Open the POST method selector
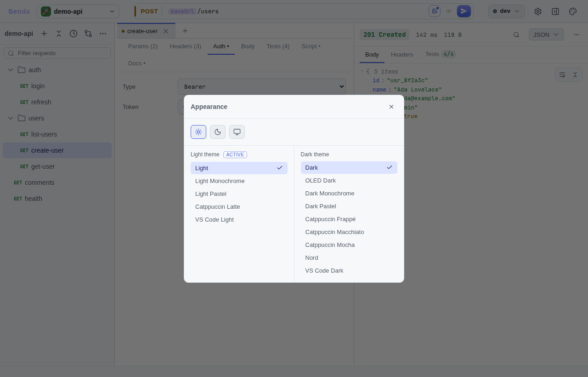The image size is (588, 377). pos(149,11)
